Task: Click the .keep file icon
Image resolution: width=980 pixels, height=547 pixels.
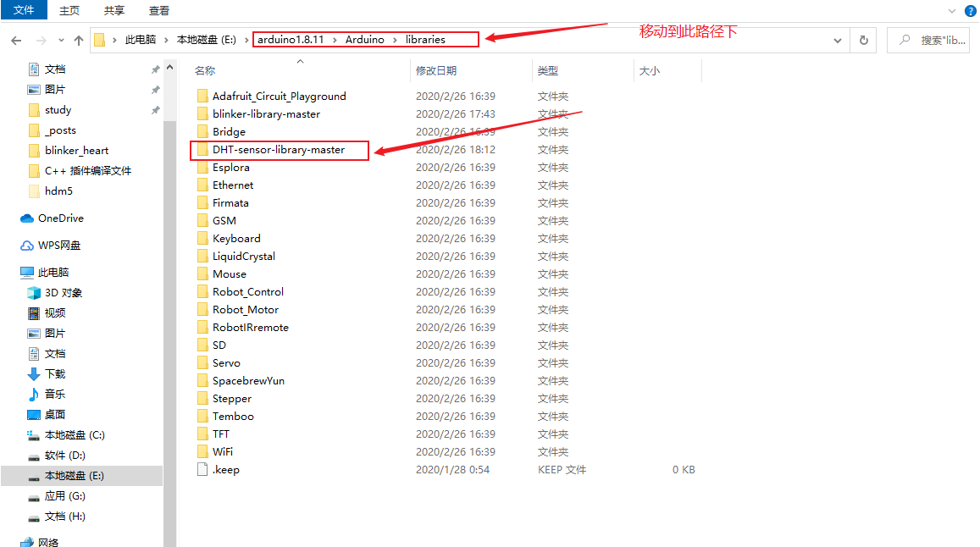Action: (202, 469)
